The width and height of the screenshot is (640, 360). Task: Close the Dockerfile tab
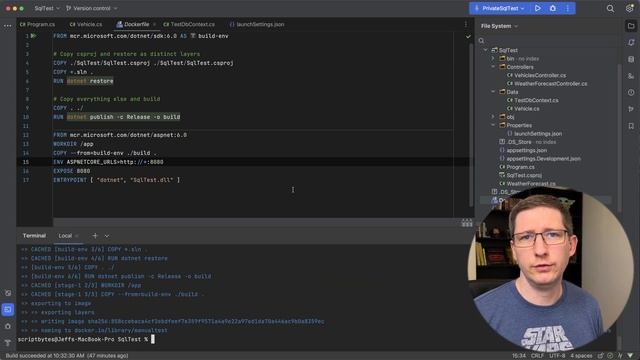154,24
